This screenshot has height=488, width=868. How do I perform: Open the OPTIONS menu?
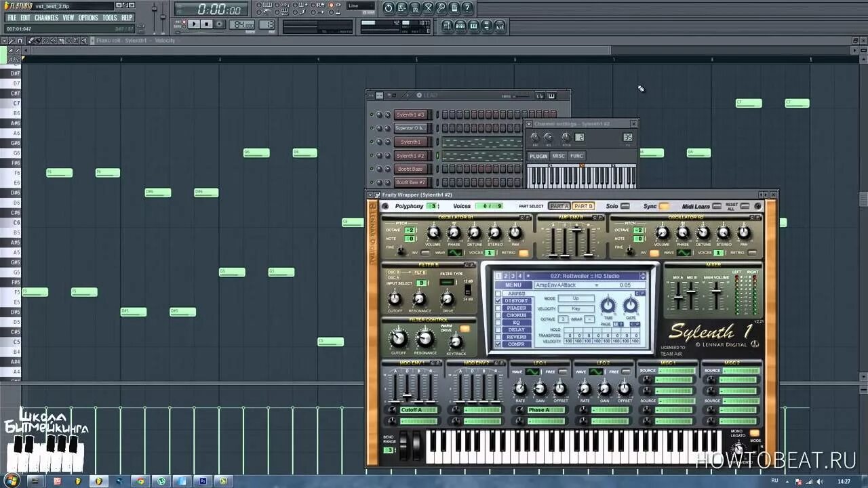[88, 18]
